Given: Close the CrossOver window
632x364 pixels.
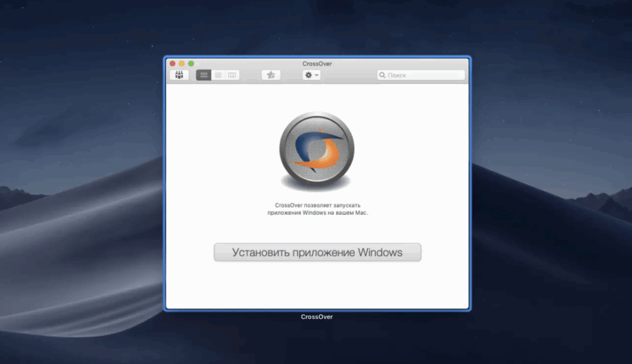Looking at the screenshot, I should pyautogui.click(x=173, y=64).
